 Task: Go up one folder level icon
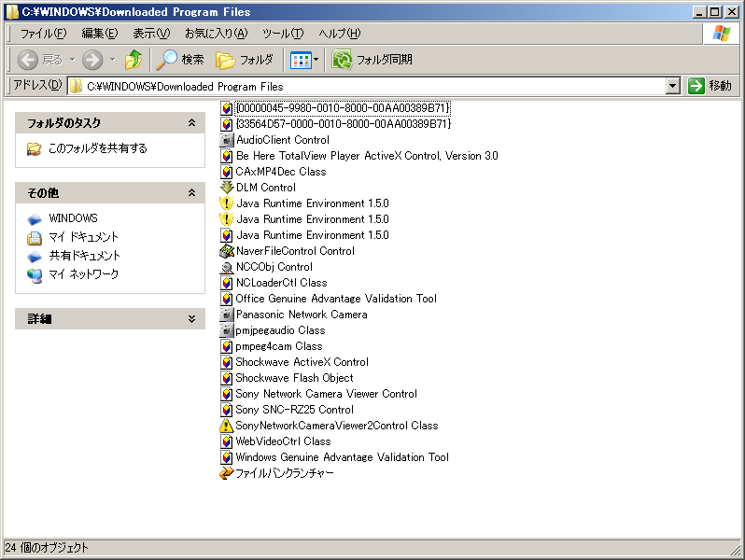click(x=134, y=60)
